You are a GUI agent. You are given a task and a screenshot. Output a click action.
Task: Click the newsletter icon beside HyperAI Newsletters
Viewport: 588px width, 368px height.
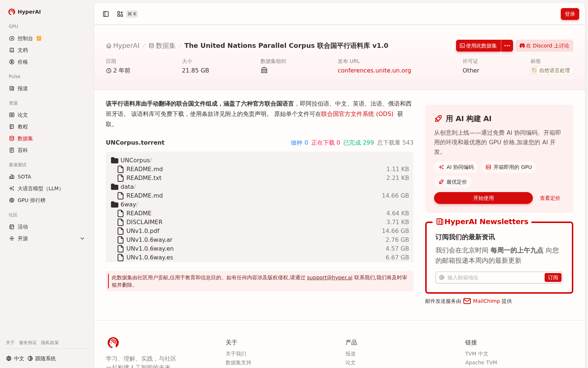[x=440, y=222]
